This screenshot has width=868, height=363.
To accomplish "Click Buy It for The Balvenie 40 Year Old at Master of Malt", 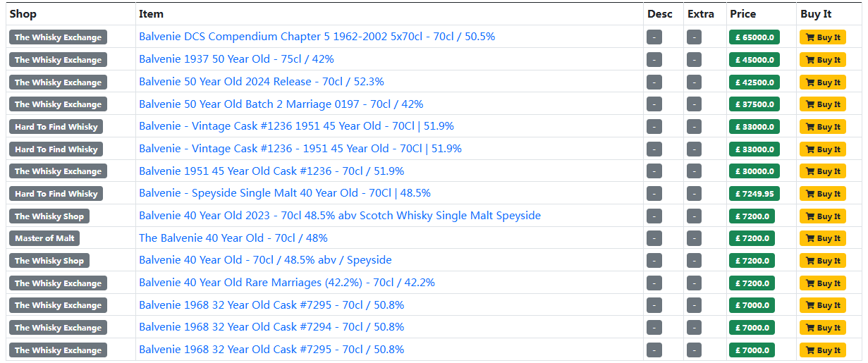I will pyautogui.click(x=822, y=238).
